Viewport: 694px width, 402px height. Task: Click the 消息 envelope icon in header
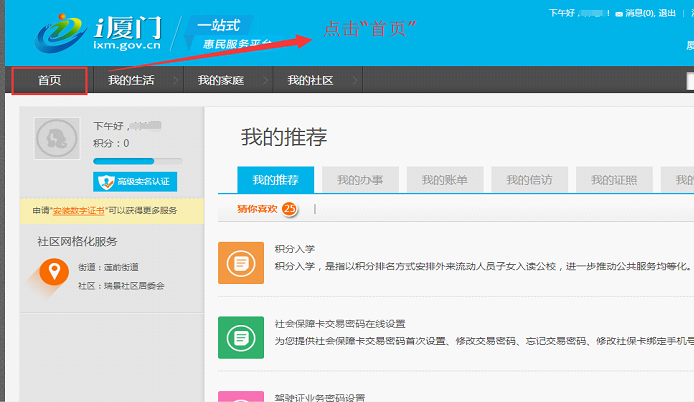[619, 13]
